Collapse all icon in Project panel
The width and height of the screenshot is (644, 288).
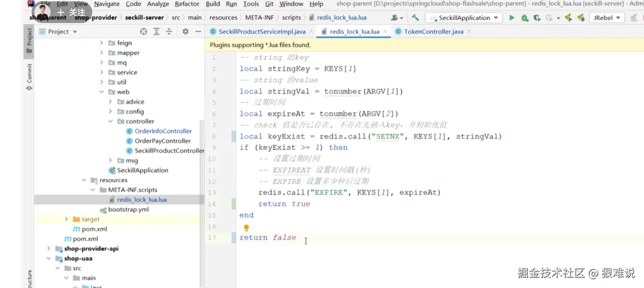[x=169, y=32]
